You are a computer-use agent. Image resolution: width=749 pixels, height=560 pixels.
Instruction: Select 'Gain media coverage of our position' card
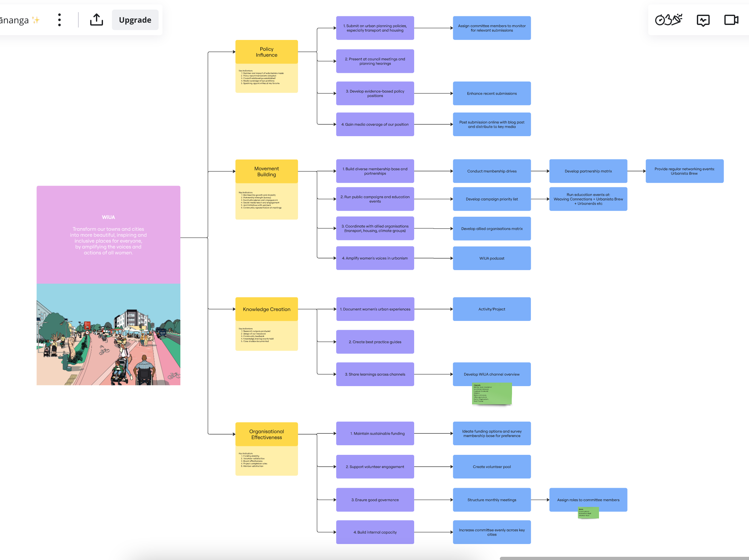click(375, 125)
